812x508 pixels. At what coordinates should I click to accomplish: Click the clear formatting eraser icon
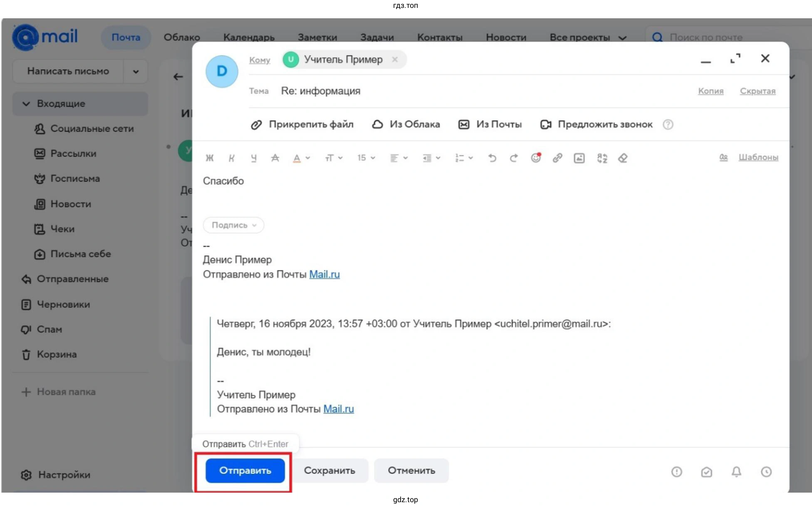(x=623, y=158)
